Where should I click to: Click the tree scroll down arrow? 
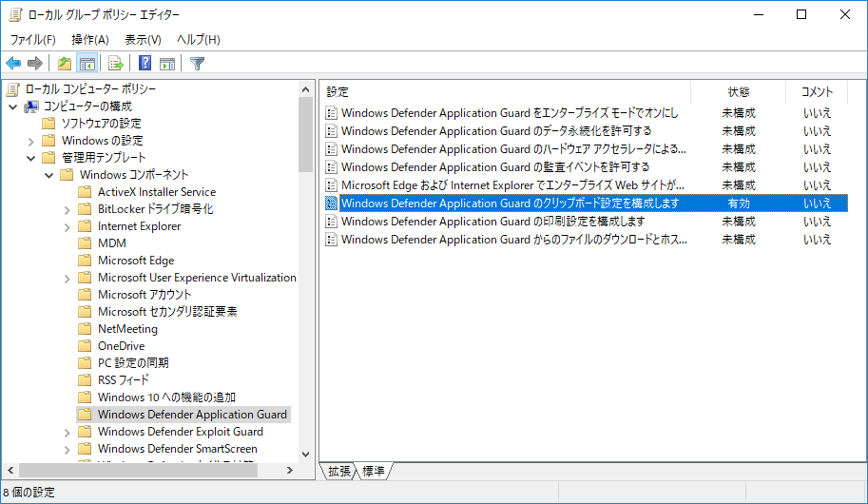[305, 455]
